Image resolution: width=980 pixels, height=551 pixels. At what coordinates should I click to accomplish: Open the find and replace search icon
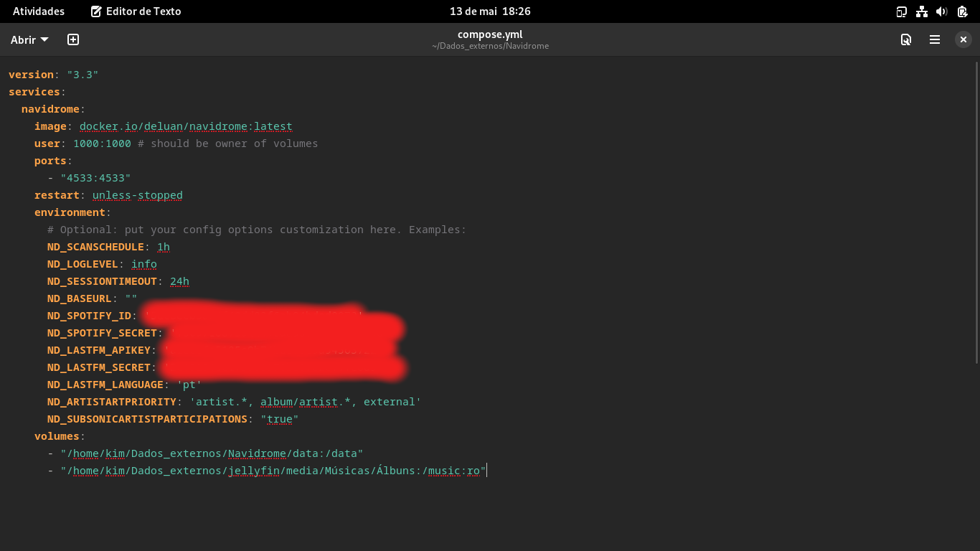(x=906, y=40)
